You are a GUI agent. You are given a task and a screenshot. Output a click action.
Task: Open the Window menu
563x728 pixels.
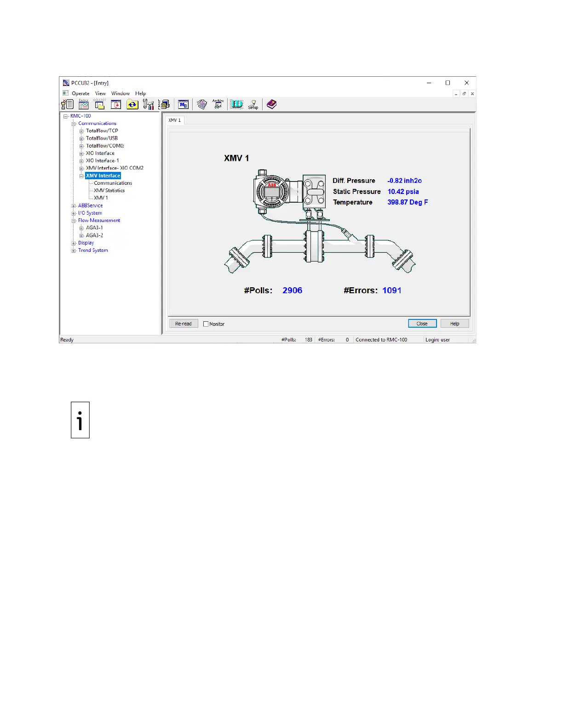click(121, 93)
